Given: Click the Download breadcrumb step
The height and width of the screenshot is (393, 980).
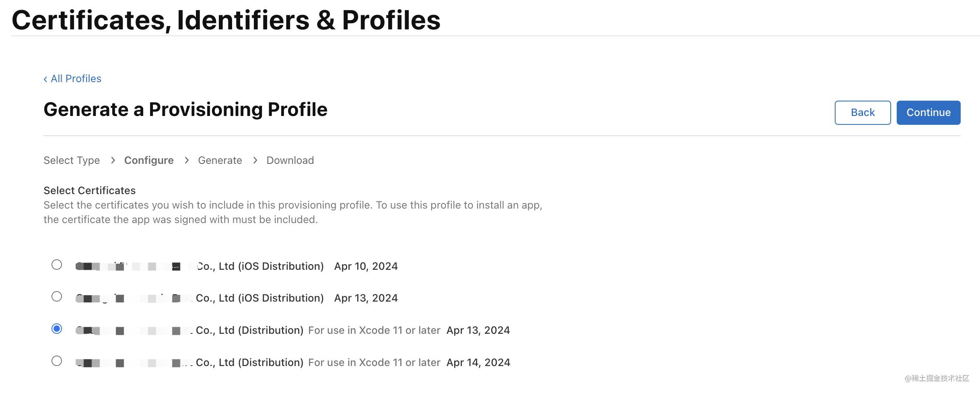Looking at the screenshot, I should [290, 160].
